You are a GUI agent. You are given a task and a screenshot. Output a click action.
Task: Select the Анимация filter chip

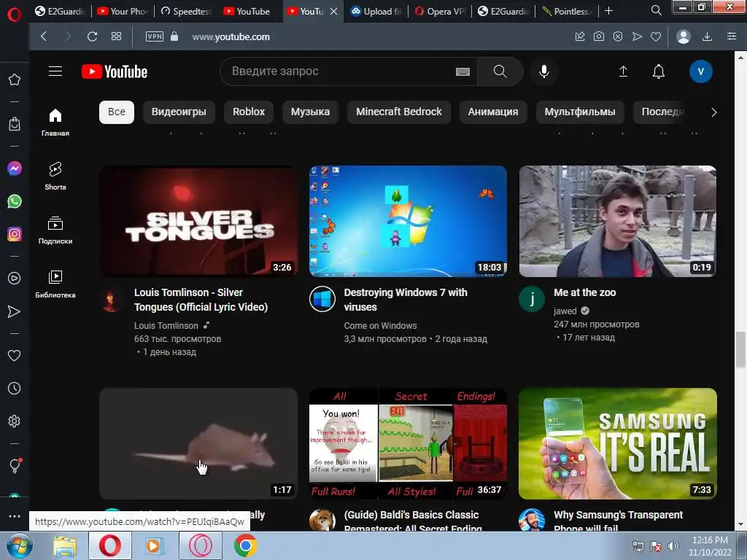point(493,112)
